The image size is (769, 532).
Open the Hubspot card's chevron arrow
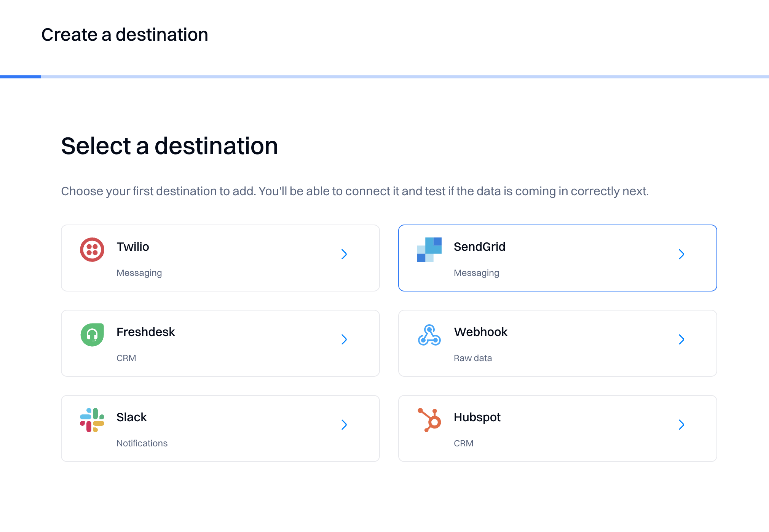[681, 425]
